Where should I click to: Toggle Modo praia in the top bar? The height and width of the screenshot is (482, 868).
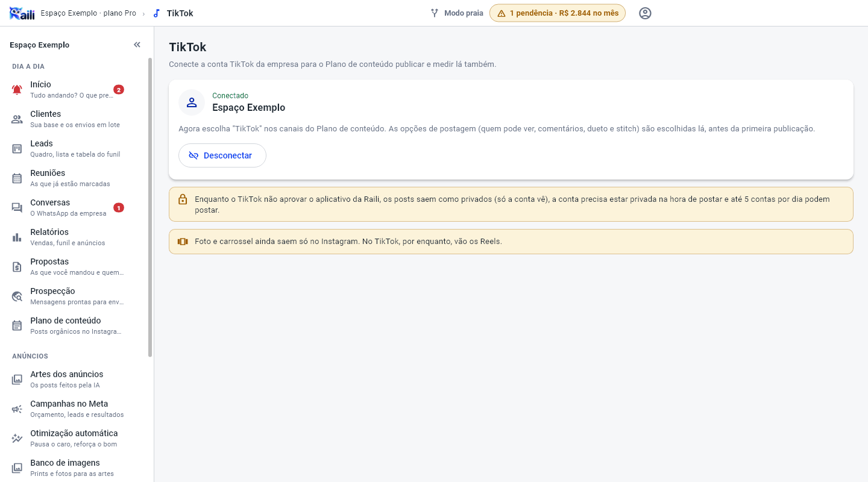click(x=457, y=13)
